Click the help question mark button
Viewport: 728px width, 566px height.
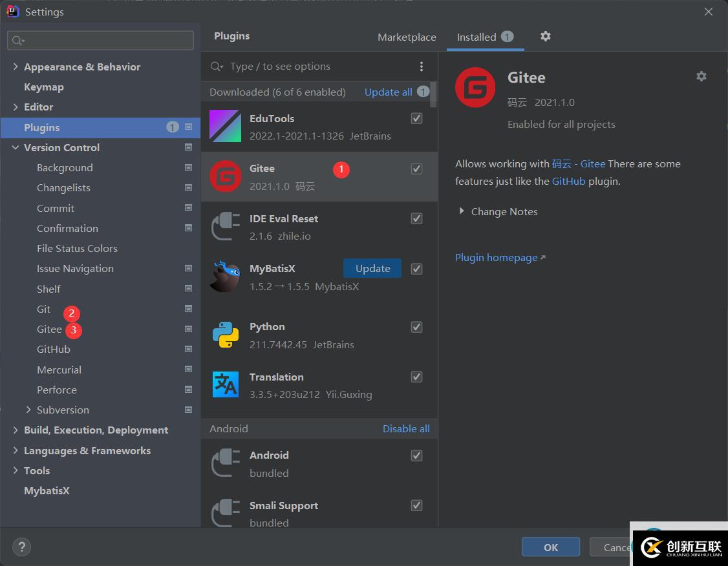tap(21, 547)
